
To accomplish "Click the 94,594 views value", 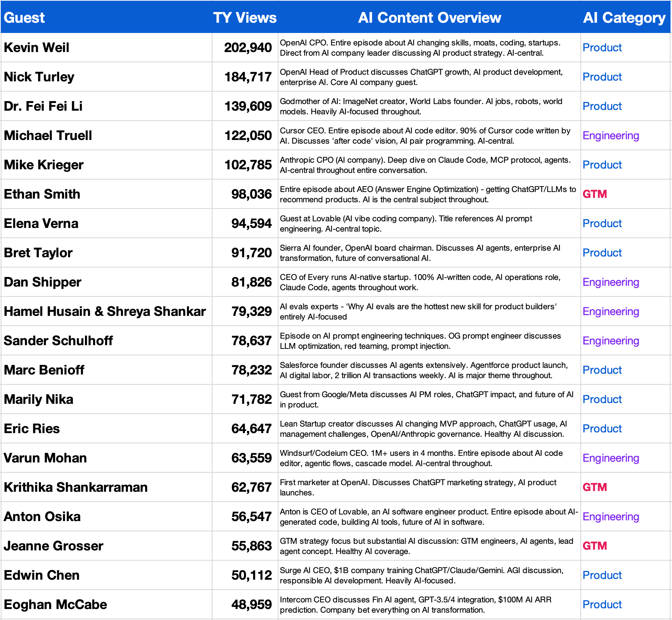I will pyautogui.click(x=252, y=224).
